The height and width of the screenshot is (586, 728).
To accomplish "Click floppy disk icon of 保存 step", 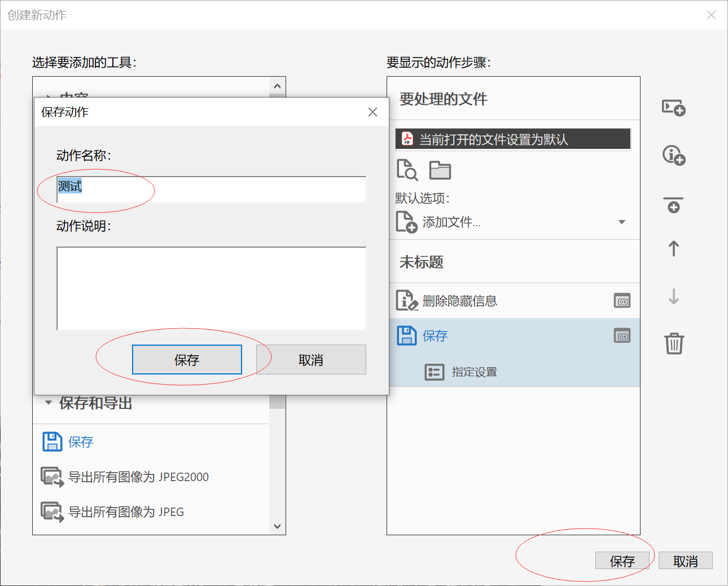I will click(406, 336).
